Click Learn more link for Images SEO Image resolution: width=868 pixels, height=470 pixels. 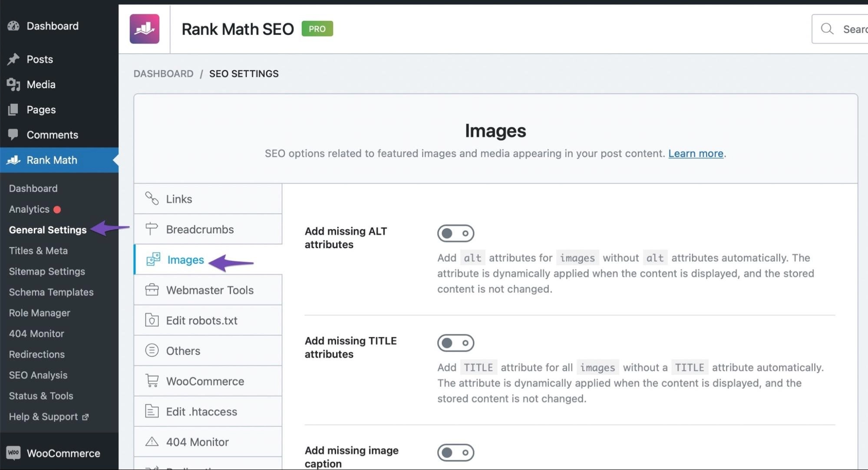(696, 153)
